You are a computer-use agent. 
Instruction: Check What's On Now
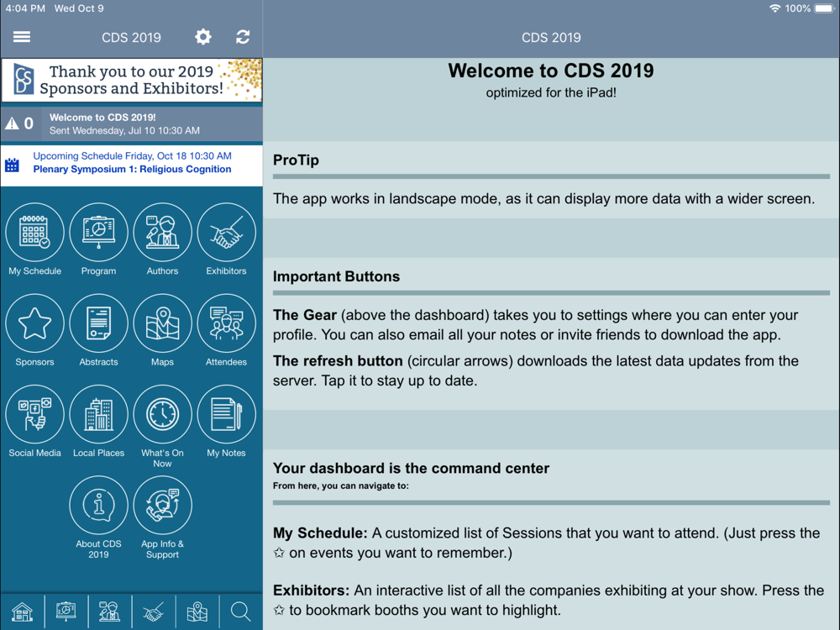[163, 415]
